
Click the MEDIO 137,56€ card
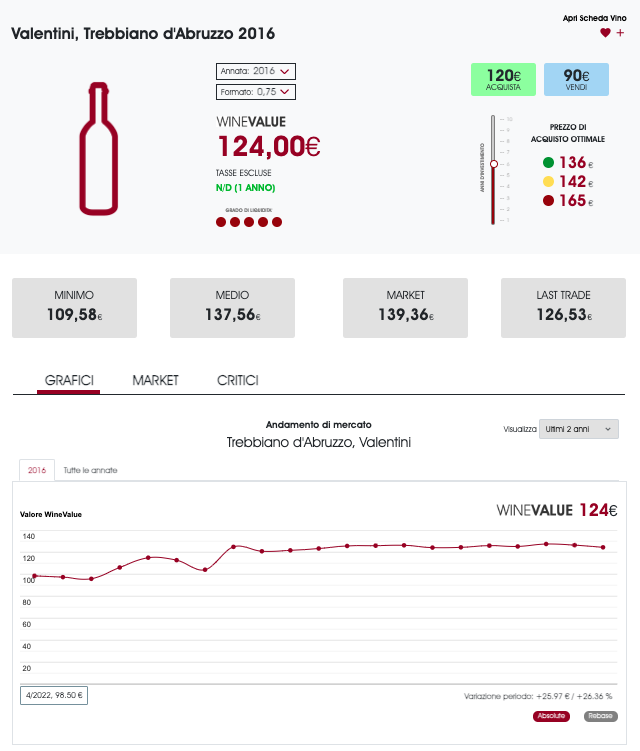point(232,308)
